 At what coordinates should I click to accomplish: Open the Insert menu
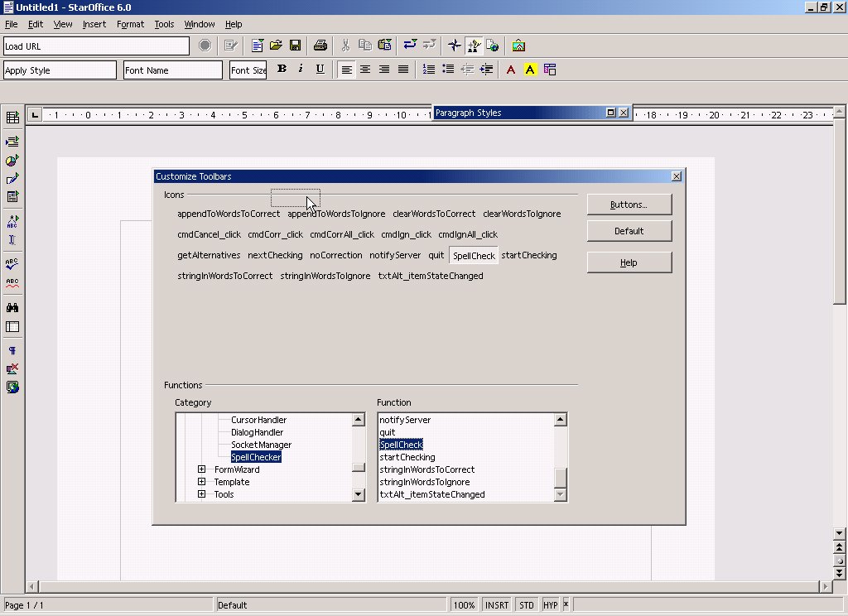94,24
